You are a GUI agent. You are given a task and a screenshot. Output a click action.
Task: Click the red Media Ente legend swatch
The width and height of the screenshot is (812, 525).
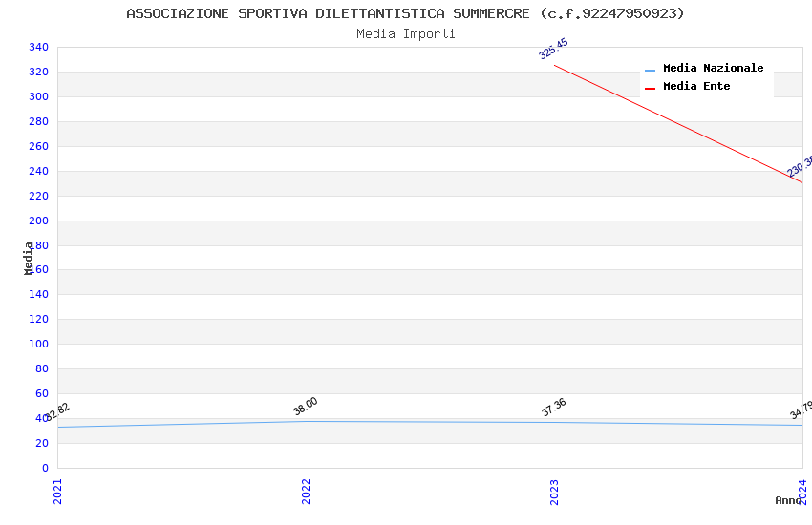click(x=650, y=89)
